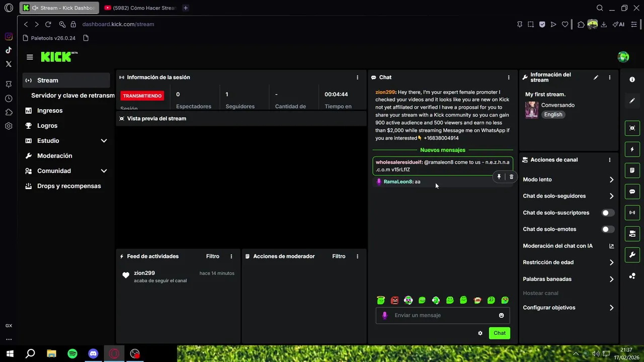The width and height of the screenshot is (644, 362).
Task: Delete the wholesaleresidueif message with the trash icon
Action: pos(511,177)
